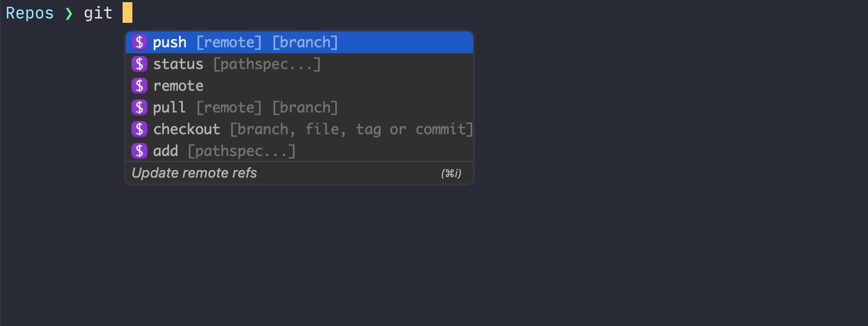Image resolution: width=868 pixels, height=326 pixels.
Task: Click the dollar icon beside push suggestion
Action: [x=139, y=42]
